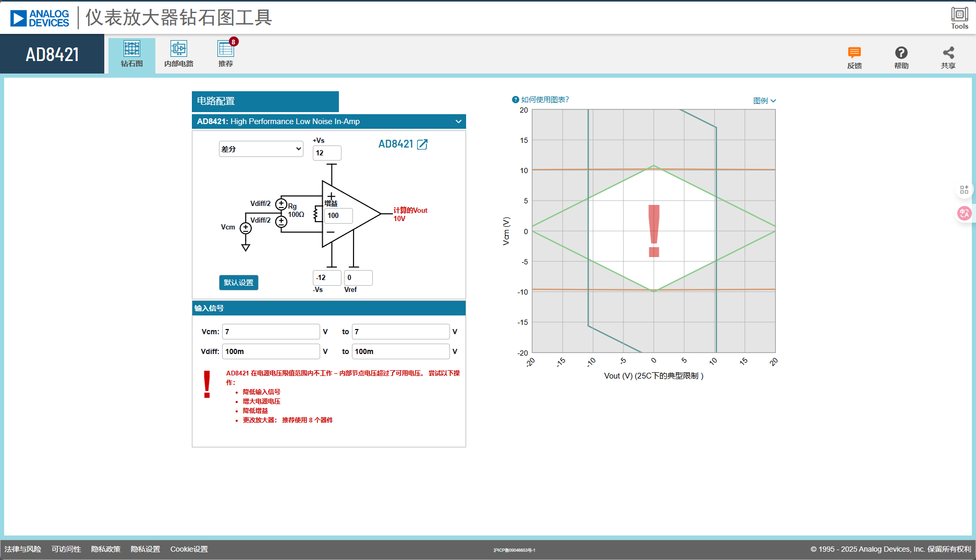Viewport: 976px width, 560px height.
Task: Click the 增益 gain field showing 100
Action: (338, 215)
